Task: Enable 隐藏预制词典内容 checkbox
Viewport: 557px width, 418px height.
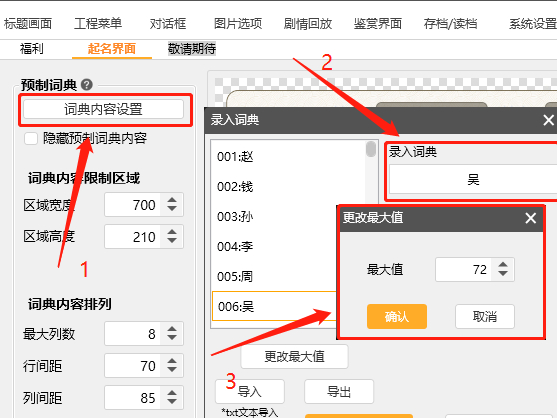Action: click(31, 138)
